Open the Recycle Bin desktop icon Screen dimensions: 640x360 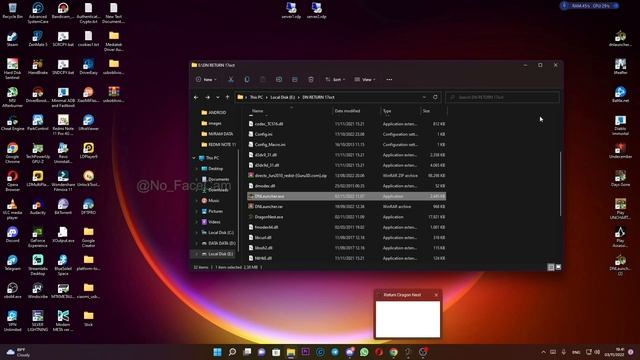12,11
